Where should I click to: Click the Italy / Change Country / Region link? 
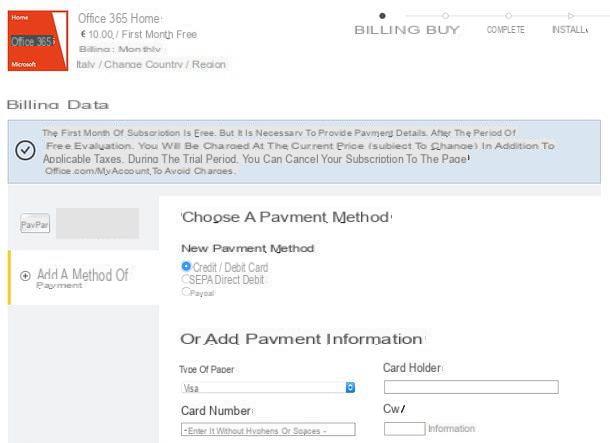(x=151, y=65)
